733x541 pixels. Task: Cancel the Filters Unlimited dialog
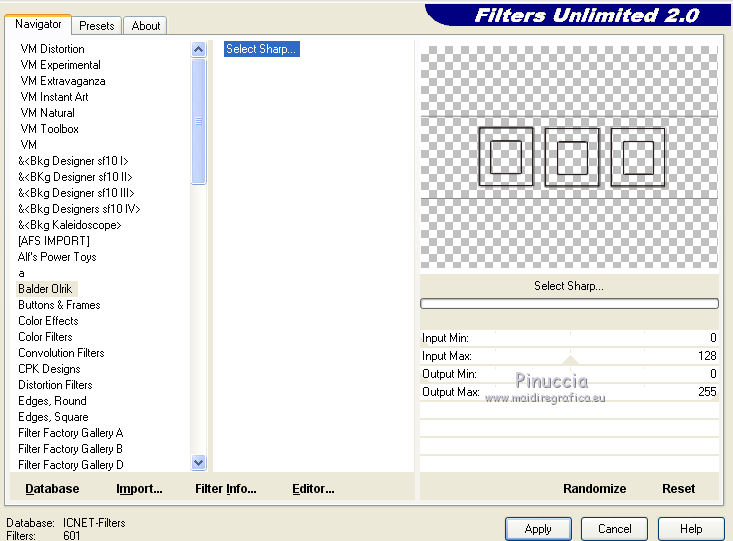click(614, 529)
